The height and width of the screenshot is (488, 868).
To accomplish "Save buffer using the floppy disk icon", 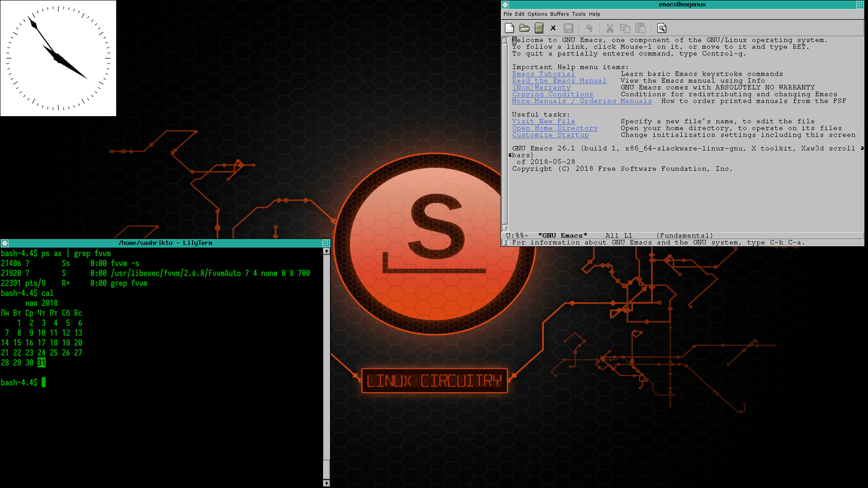I will pos(568,28).
